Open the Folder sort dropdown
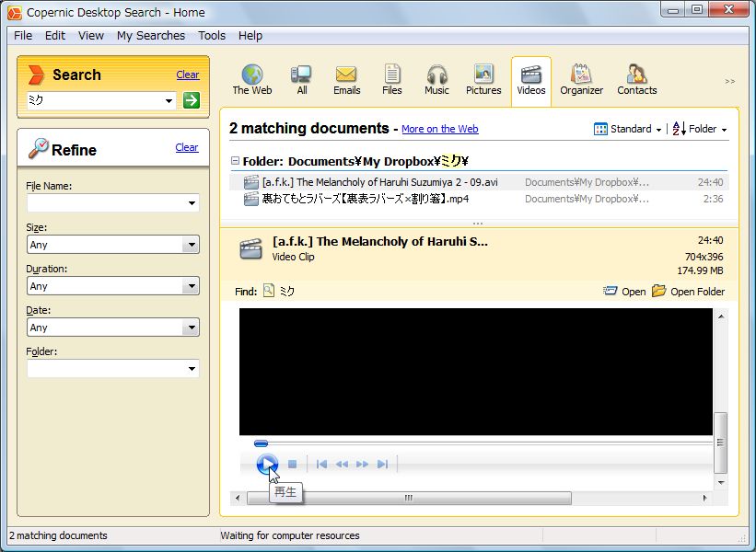 click(700, 129)
